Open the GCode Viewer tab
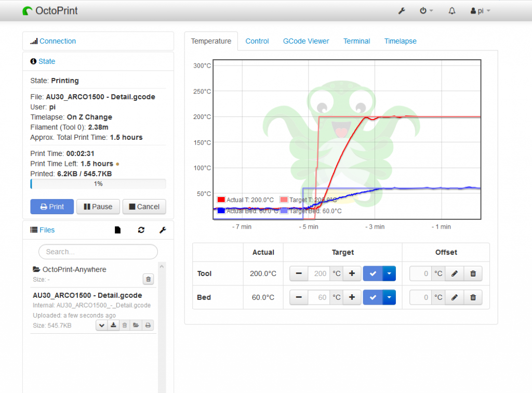532x393 pixels. [306, 41]
